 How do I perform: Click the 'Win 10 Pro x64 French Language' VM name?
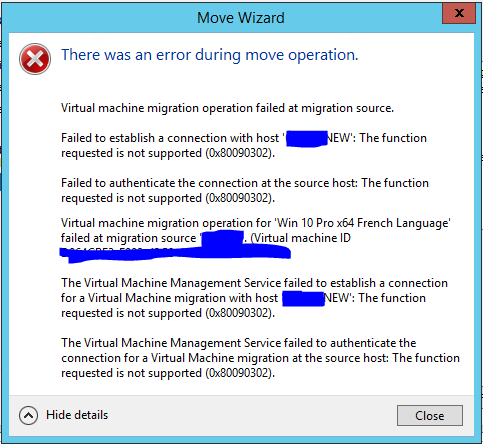[x=362, y=223]
